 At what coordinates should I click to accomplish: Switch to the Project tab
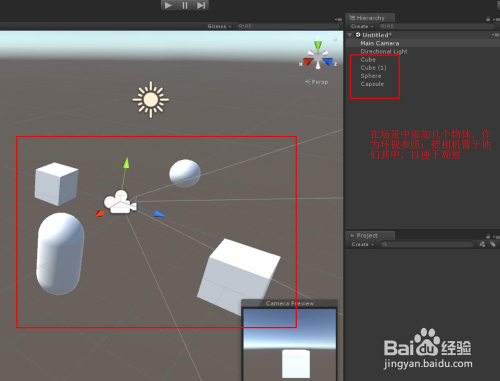pos(370,235)
